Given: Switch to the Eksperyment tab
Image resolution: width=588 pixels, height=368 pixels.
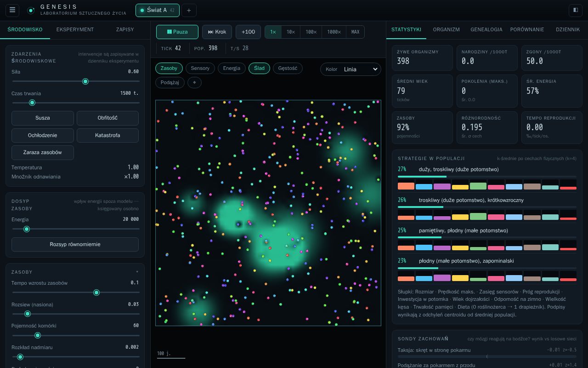Looking at the screenshot, I should (75, 29).
